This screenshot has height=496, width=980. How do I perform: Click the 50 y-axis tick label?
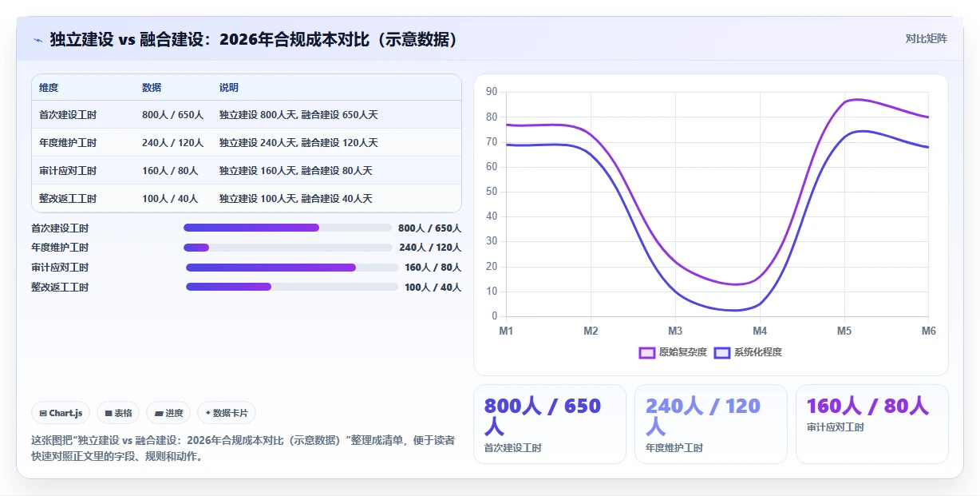click(492, 192)
